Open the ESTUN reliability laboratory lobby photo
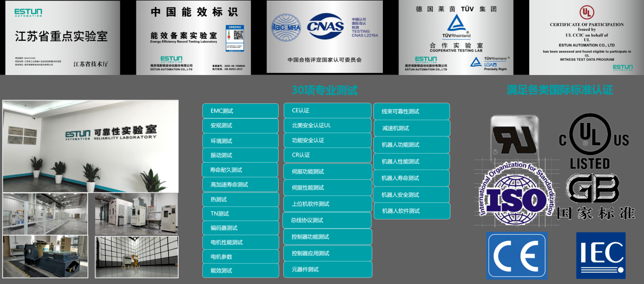The width and height of the screenshot is (644, 284). pyautogui.click(x=91, y=146)
